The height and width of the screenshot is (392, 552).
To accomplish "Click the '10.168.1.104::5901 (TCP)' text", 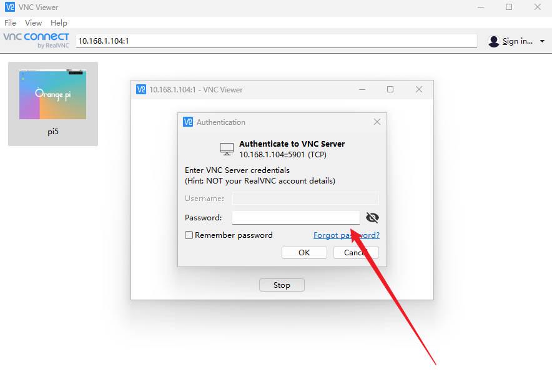I will [283, 154].
